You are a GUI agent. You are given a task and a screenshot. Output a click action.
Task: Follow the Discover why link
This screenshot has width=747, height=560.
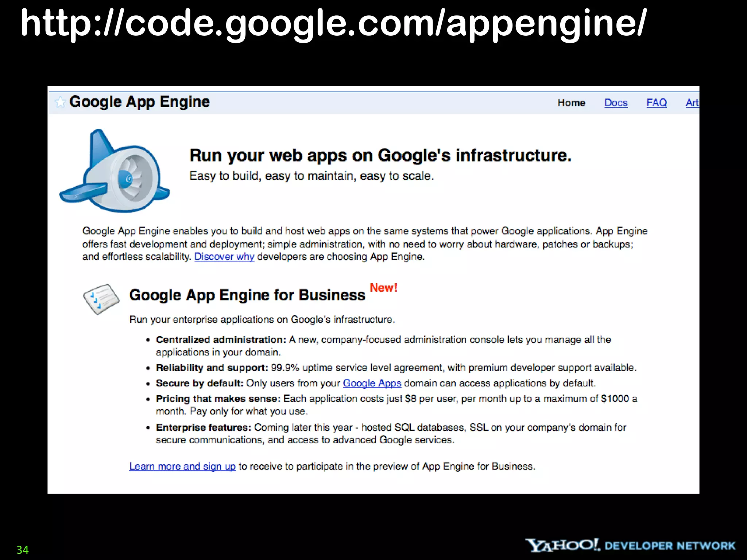pos(224,257)
